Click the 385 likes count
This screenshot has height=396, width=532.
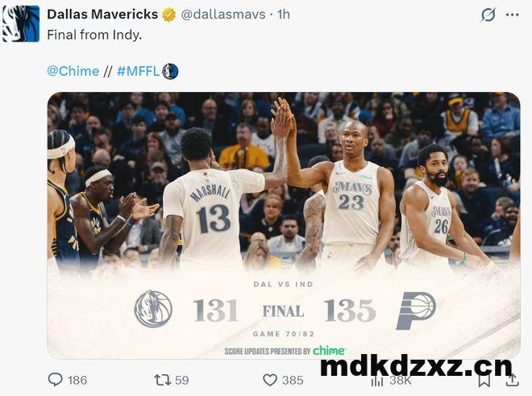293,380
